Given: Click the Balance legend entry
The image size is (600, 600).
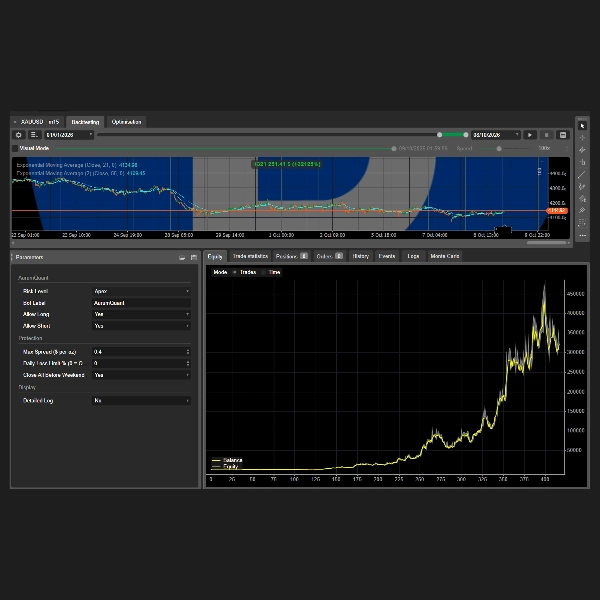Looking at the screenshot, I should point(227,460).
